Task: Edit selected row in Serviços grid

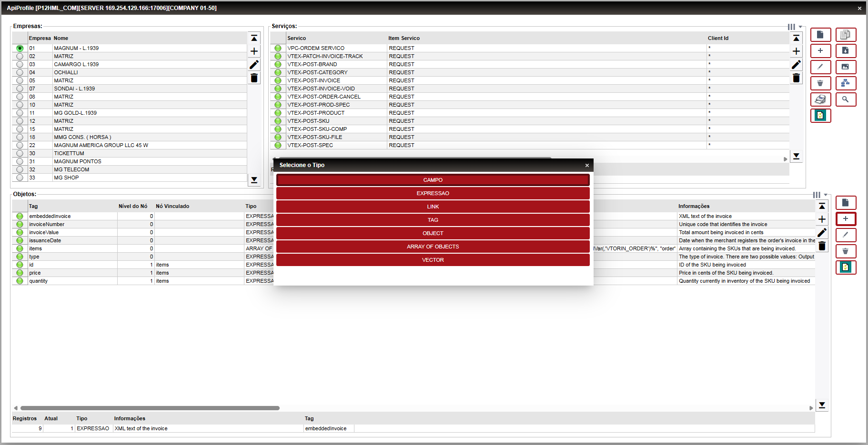Action: pyautogui.click(x=796, y=65)
